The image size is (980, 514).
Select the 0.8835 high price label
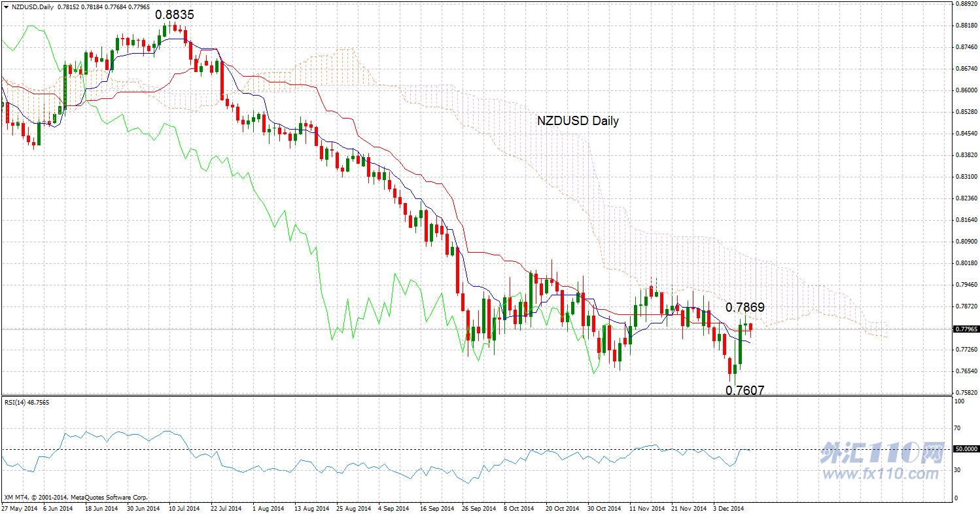[175, 14]
